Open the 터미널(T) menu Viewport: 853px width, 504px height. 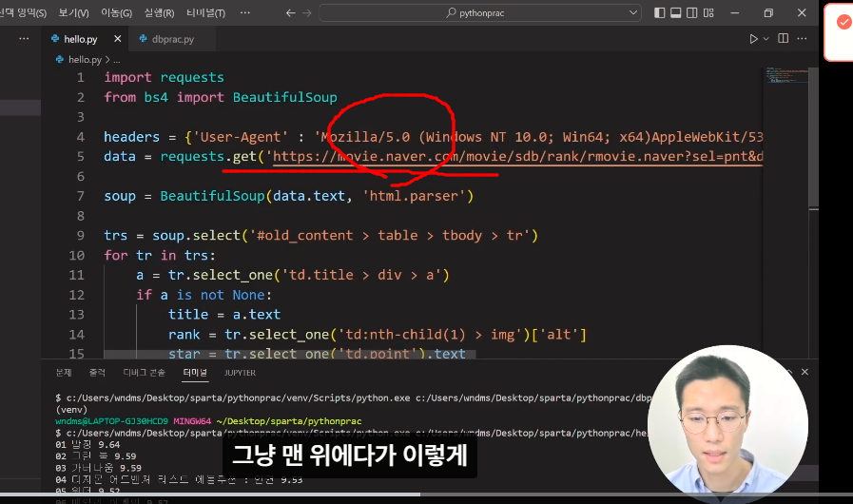(x=205, y=12)
